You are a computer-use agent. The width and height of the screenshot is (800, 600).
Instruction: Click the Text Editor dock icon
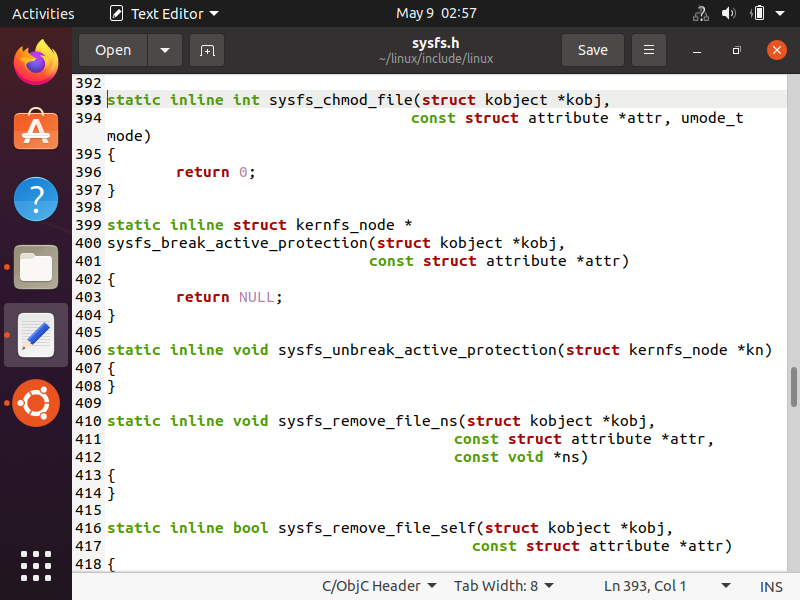pos(36,335)
